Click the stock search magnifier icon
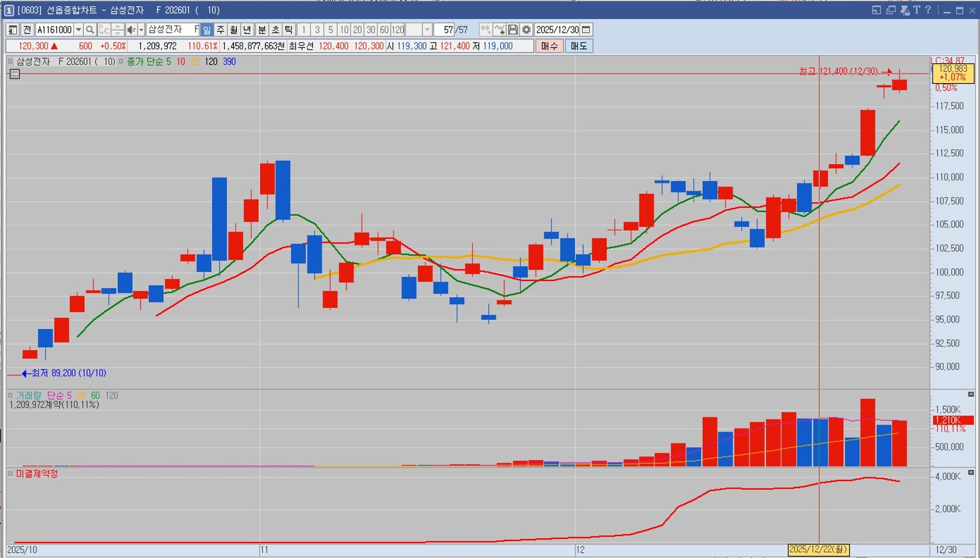 (90, 30)
